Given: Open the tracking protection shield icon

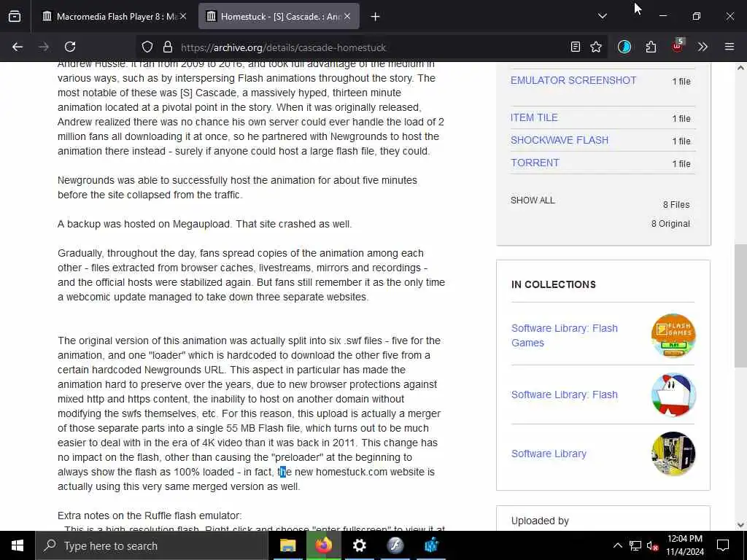Looking at the screenshot, I should click(147, 47).
